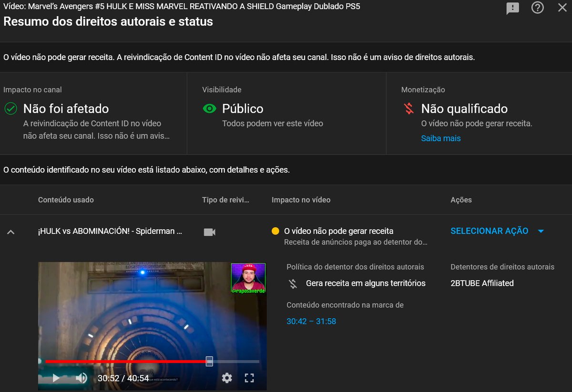Click 'Política do detentor dos direitos autorais' label

click(355, 267)
